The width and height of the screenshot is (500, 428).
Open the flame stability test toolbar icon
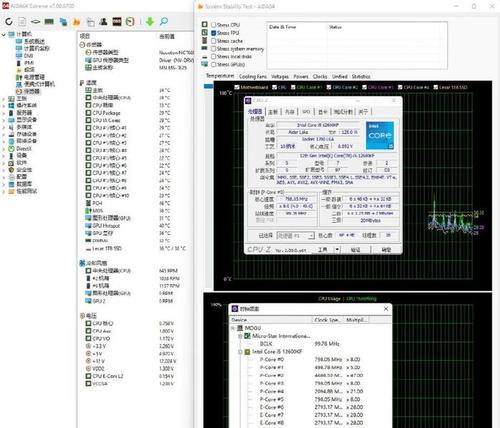77,22
